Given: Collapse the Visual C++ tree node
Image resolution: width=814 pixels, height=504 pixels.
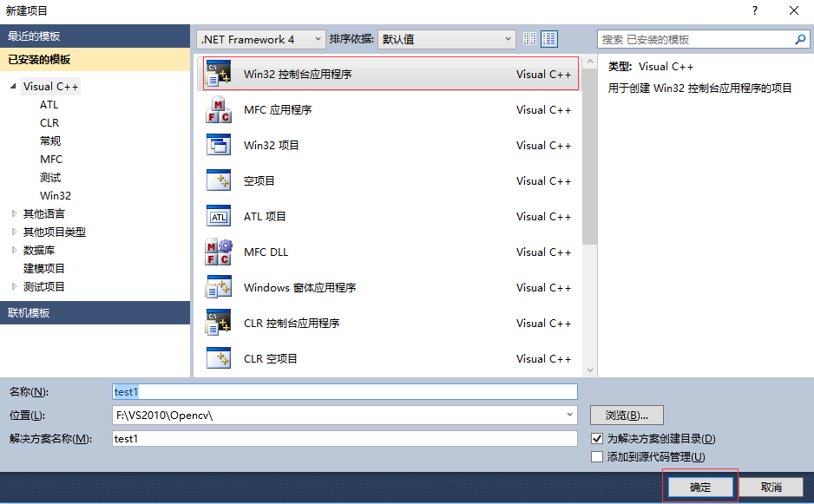Looking at the screenshot, I should tap(13, 86).
